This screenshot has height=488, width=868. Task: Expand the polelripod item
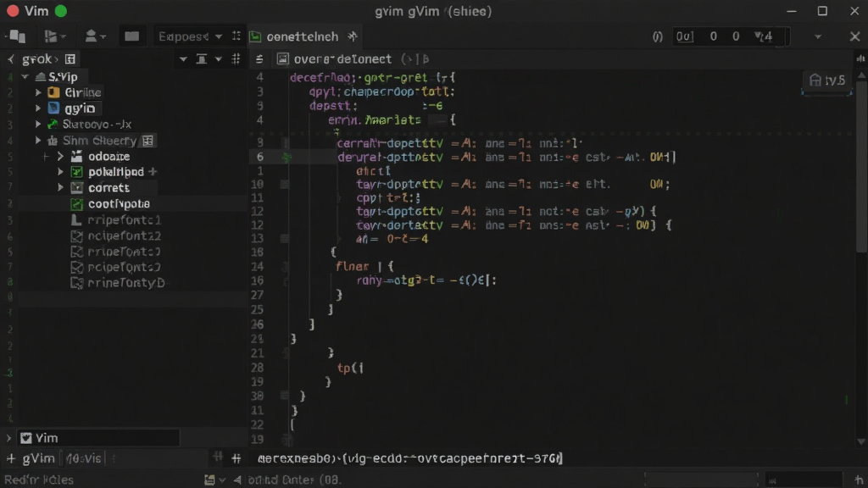point(60,171)
